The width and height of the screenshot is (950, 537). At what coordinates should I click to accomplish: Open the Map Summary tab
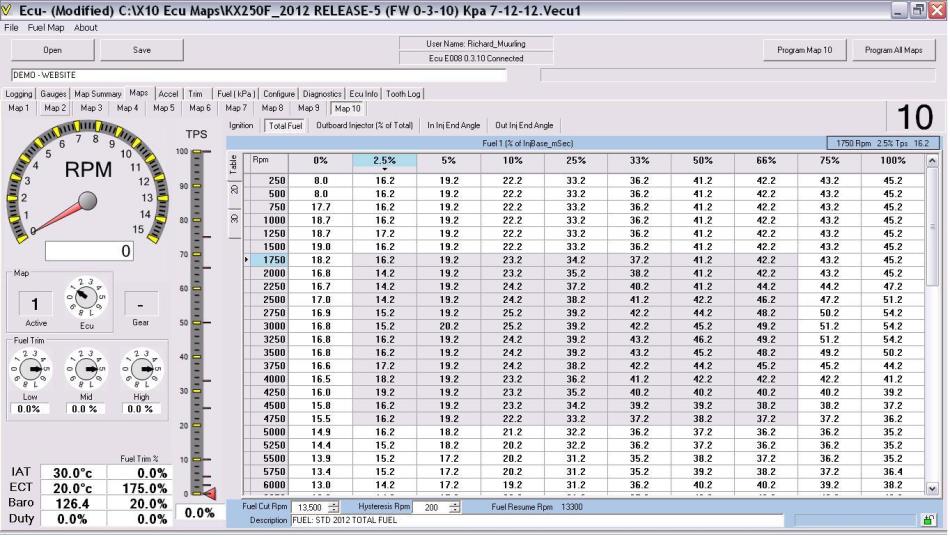click(98, 94)
